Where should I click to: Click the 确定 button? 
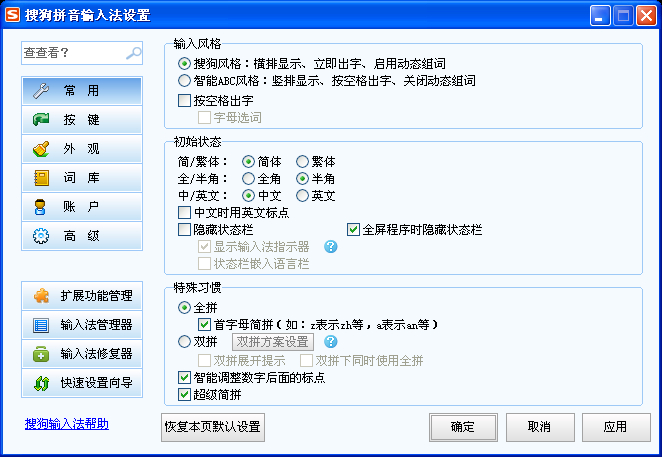[x=463, y=427]
